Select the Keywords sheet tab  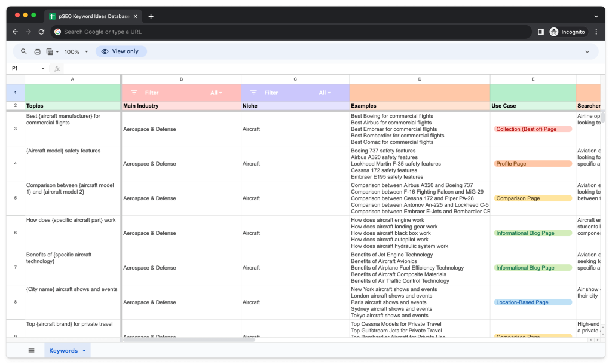[64, 350]
